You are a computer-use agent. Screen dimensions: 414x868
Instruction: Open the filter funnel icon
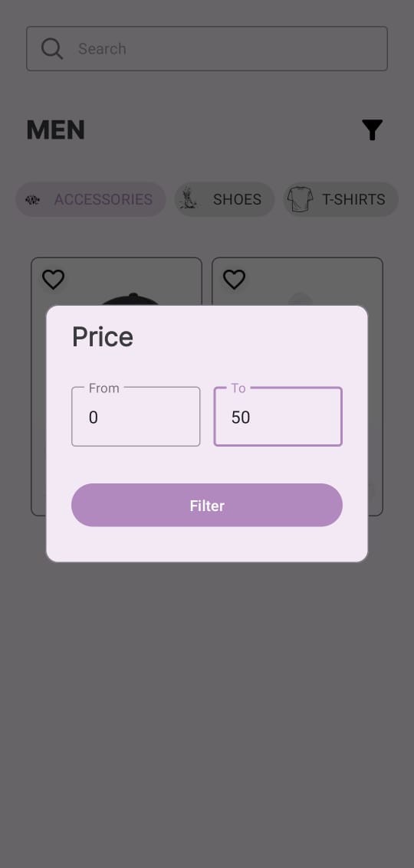click(373, 130)
